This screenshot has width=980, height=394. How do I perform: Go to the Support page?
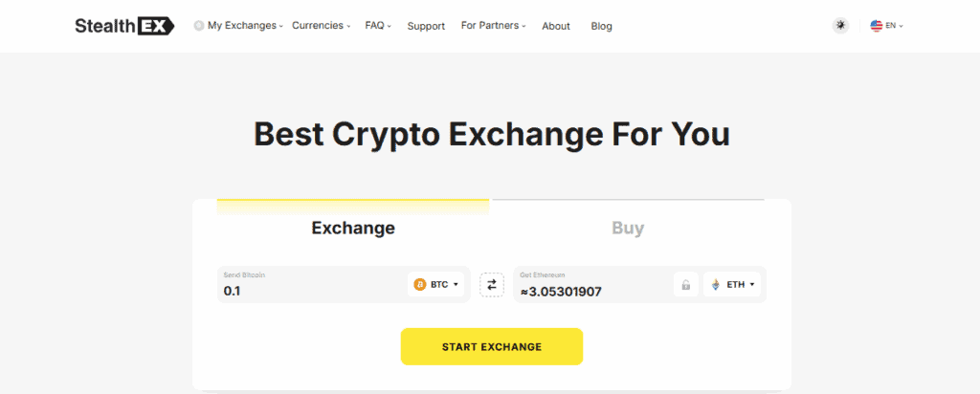[426, 26]
